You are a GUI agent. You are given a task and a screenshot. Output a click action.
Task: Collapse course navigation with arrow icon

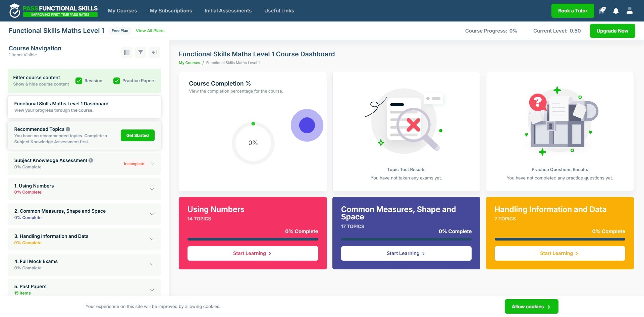click(x=154, y=52)
